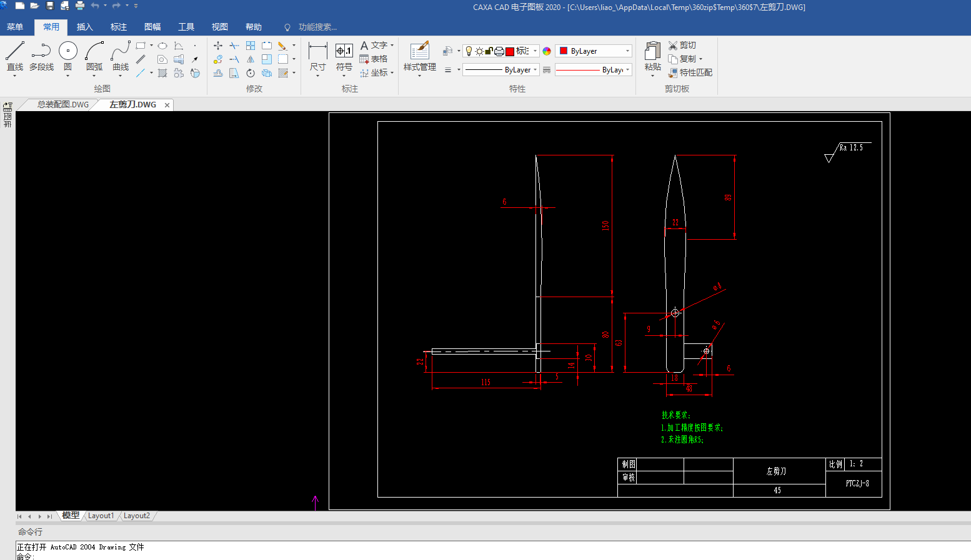Screen dimensions: 971x560
Task: Click in the 功能搜索 search field
Action: (317, 27)
